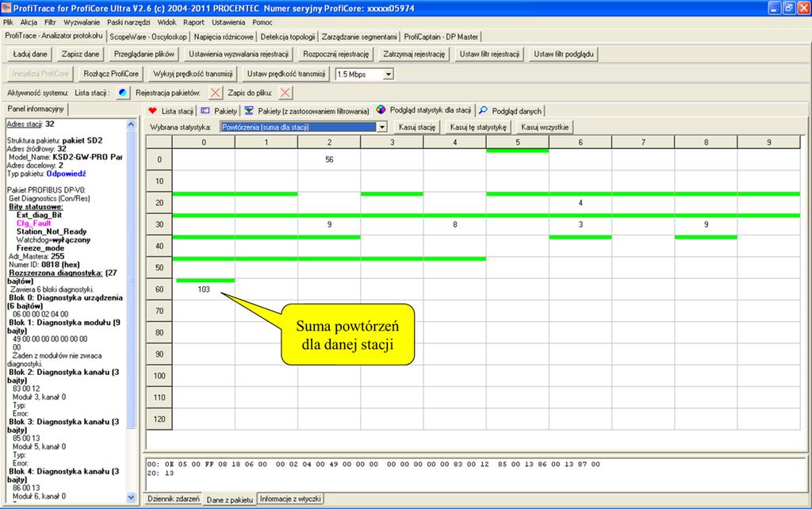Open the Widok menu
Viewport: 812px width, 509px height.
pos(167,22)
